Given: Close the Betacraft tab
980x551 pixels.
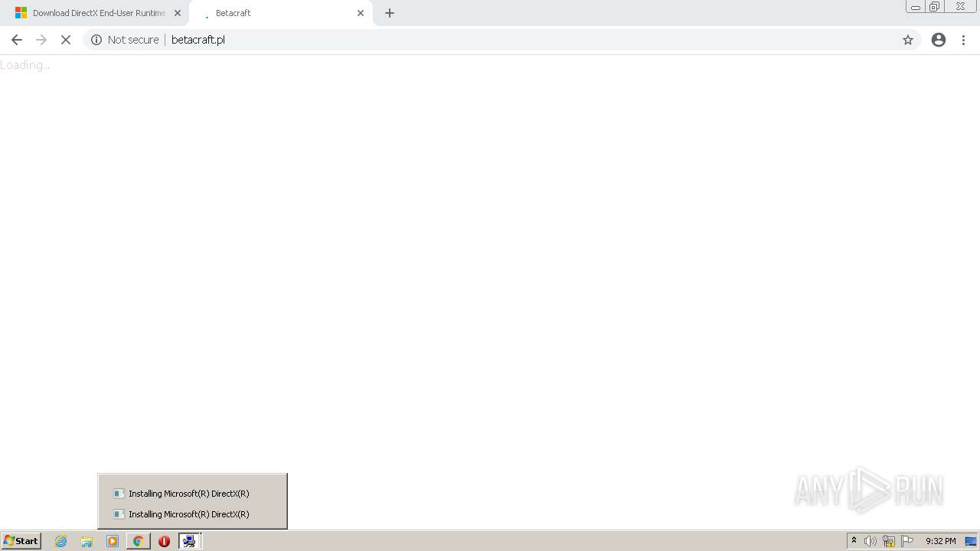Looking at the screenshot, I should pos(361,13).
